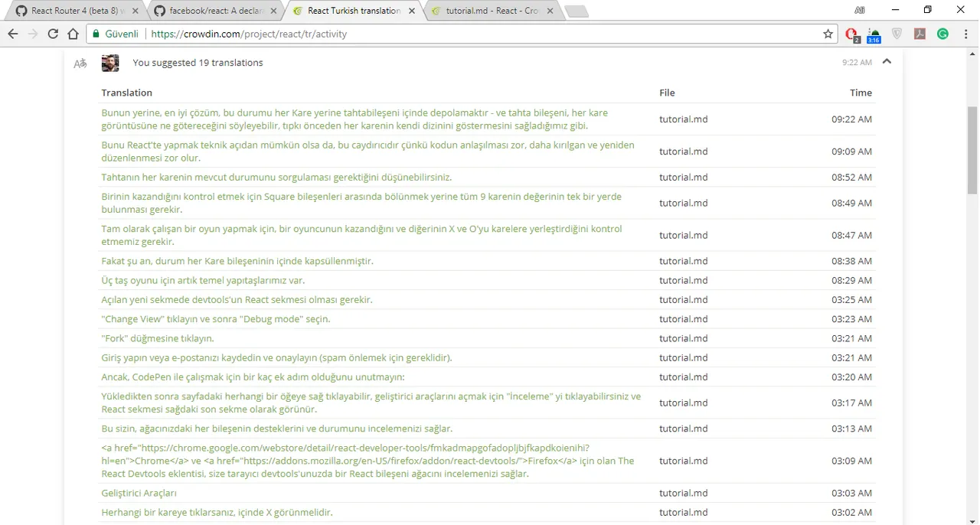This screenshot has width=980, height=525.
Task: Open a new browser tab
Action: [577, 11]
